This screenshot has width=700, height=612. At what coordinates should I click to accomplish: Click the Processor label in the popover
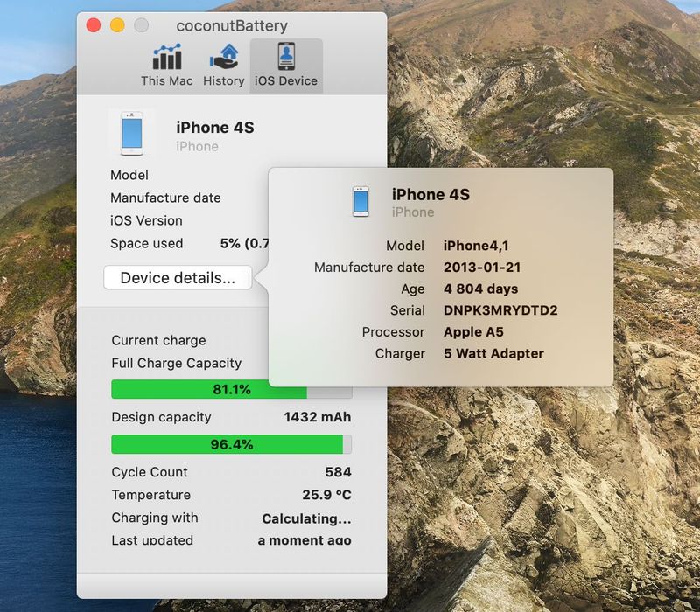click(393, 332)
